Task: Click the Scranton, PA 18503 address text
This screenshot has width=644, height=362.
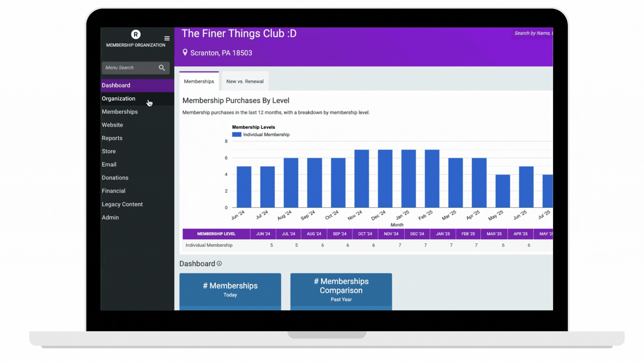Action: click(221, 53)
